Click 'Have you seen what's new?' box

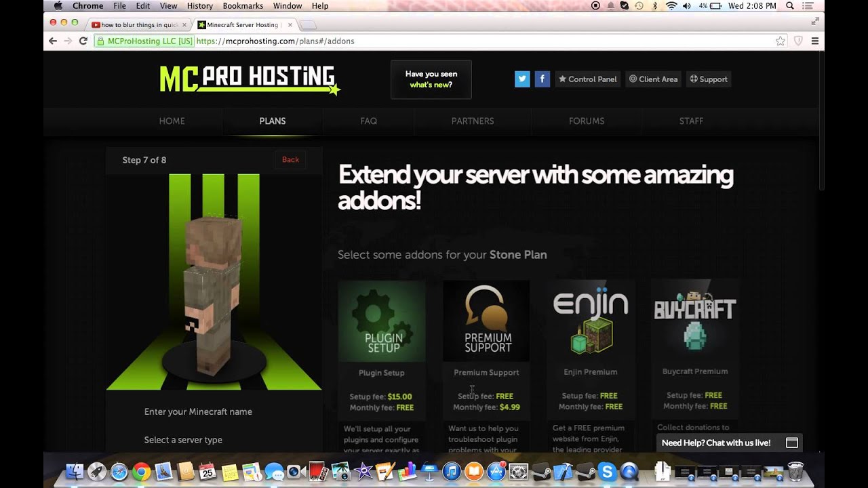(x=431, y=79)
